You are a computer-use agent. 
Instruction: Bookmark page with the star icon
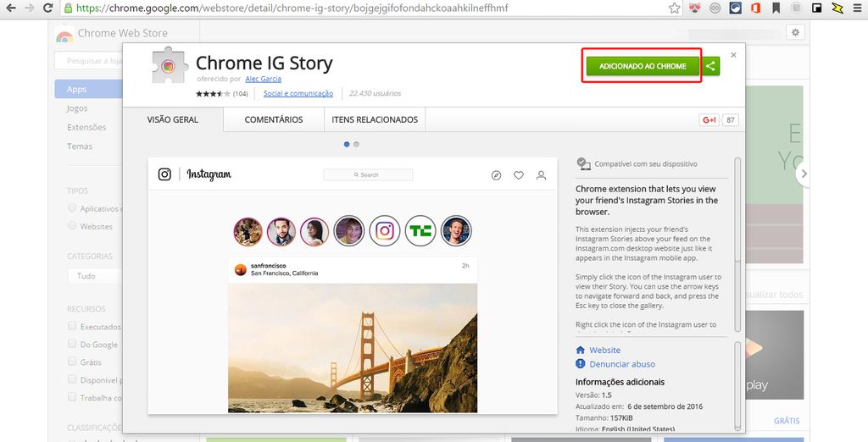[674, 8]
